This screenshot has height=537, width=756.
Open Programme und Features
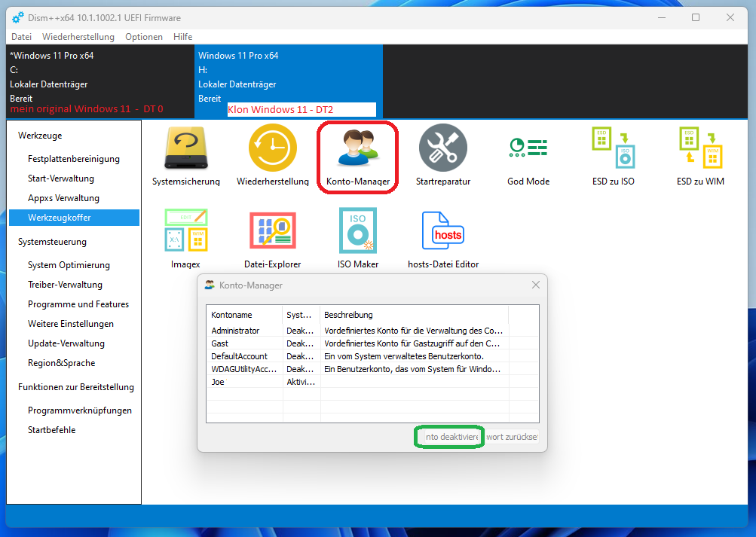pyautogui.click(x=78, y=304)
